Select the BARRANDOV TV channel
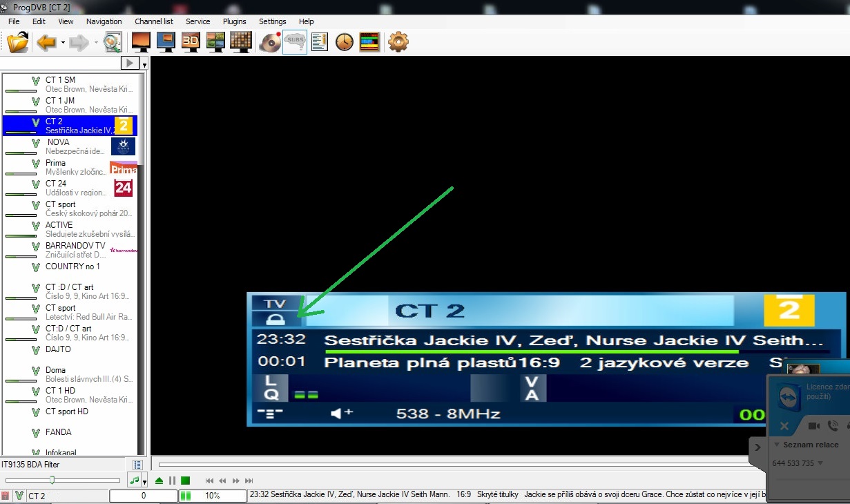Screen dimensions: 850x504 pos(70,250)
